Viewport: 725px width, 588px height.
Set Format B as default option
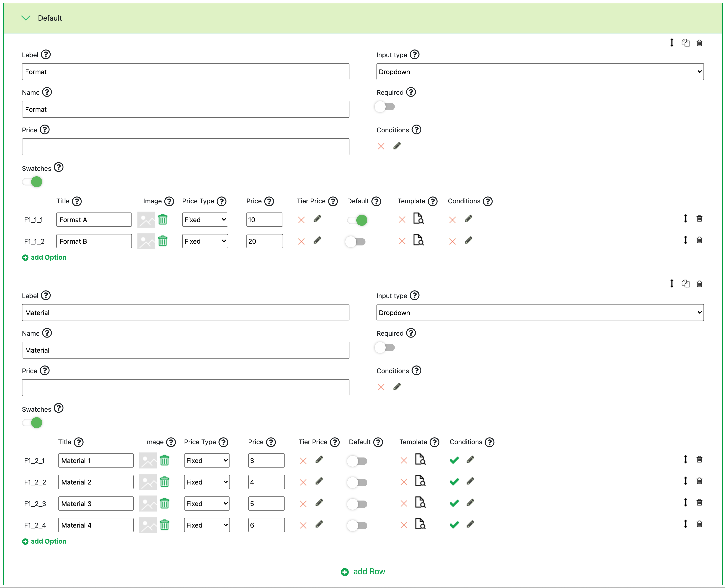(x=356, y=242)
